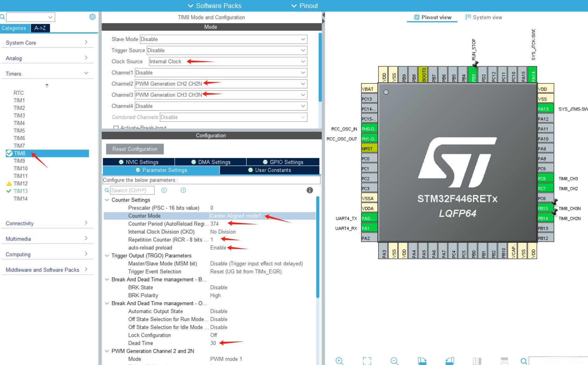This screenshot has width=588, height=365.
Task: Click the Mode panel vertical scrollbar
Action: click(320, 67)
